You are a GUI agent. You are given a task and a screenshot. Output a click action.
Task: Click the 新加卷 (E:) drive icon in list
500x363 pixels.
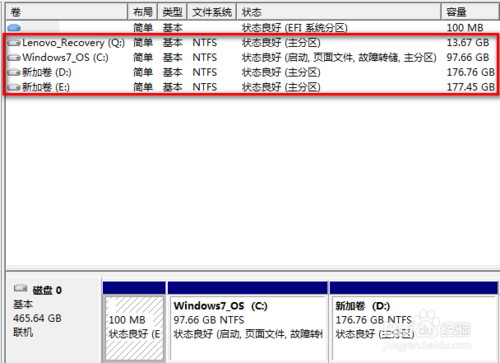14,87
